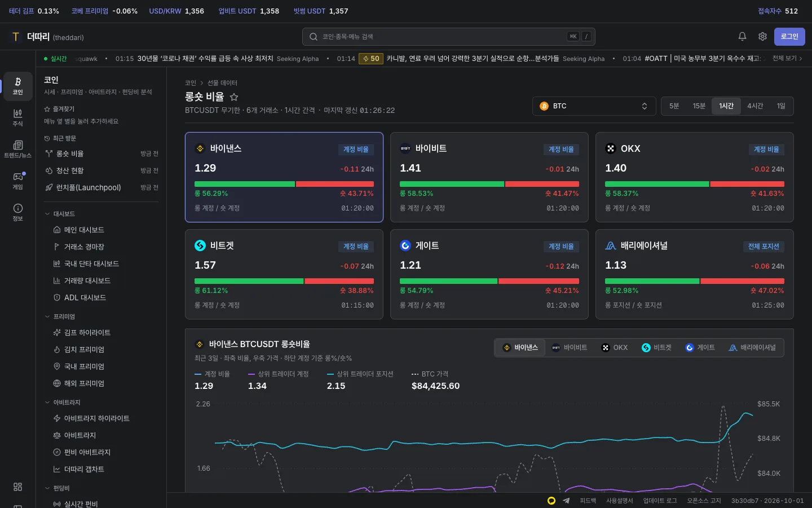Screen dimensions: 812x508
Task: Open 롱숏 비율 from recent visits
Action: (x=101, y=154)
